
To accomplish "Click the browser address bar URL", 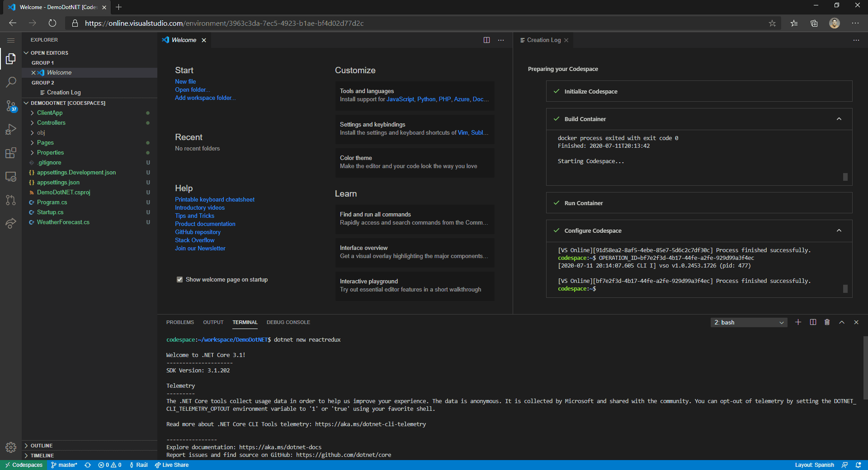I will point(224,23).
